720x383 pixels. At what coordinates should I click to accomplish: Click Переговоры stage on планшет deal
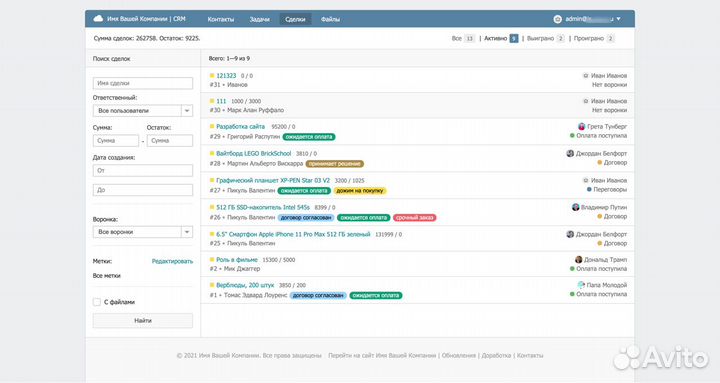click(x=610, y=190)
